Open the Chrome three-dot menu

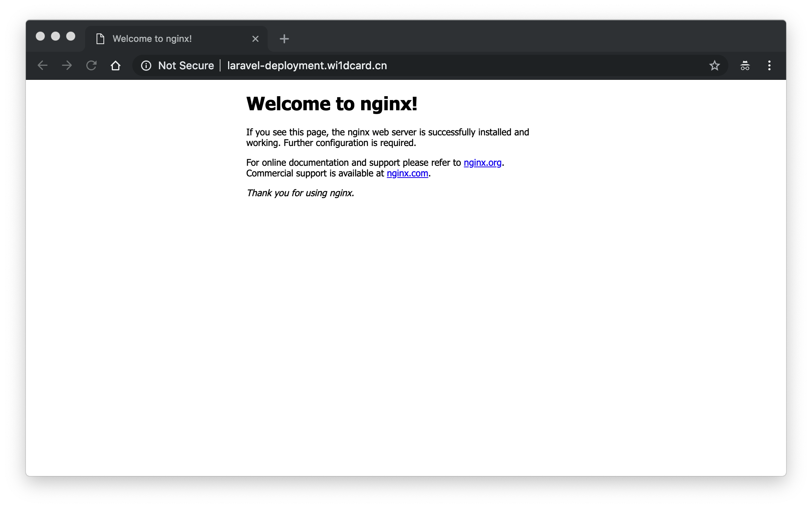[769, 65]
